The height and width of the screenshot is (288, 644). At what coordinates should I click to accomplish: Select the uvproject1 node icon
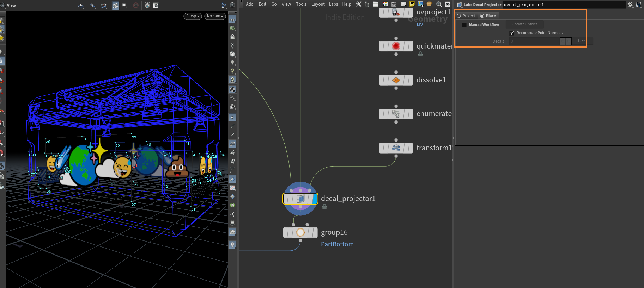(x=396, y=13)
